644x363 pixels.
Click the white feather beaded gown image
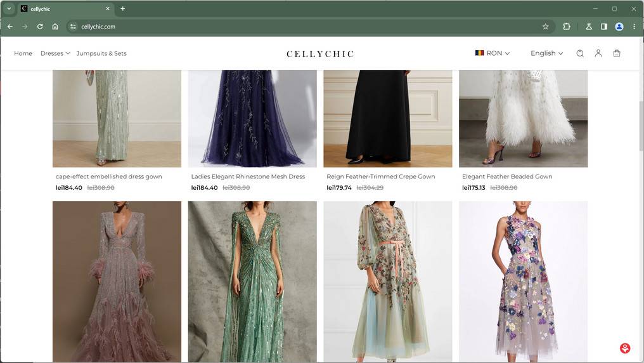[524, 119]
